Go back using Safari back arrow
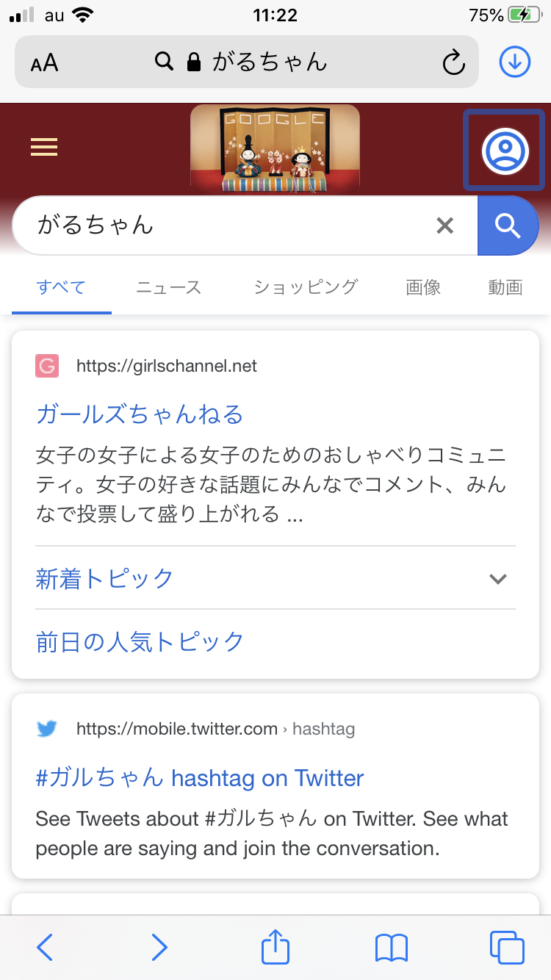551x980 pixels. point(45,947)
